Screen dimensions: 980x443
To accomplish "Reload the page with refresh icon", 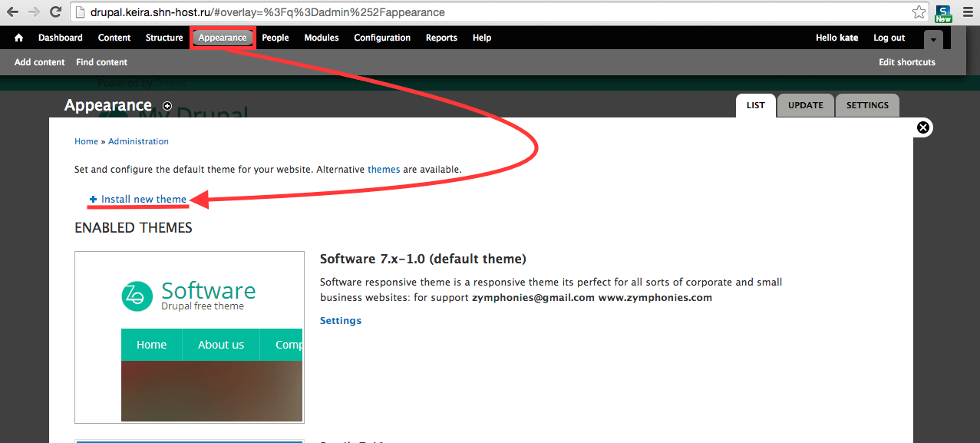I will (x=55, y=12).
